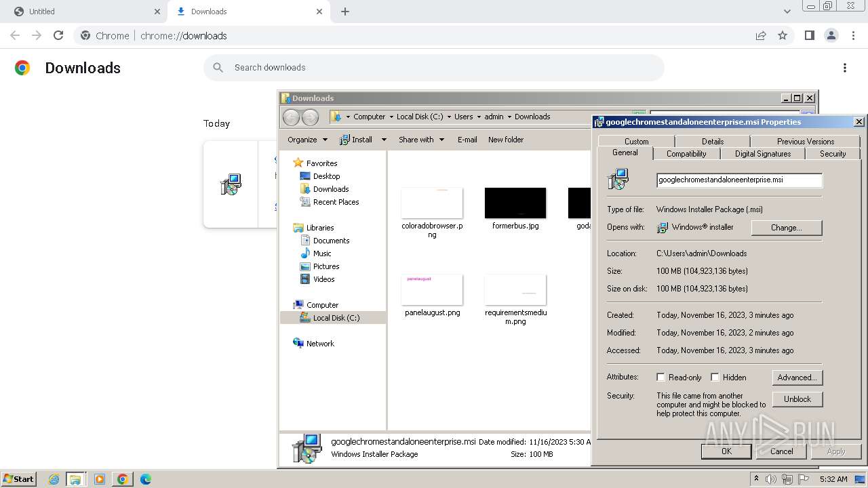Switch to Custom tab in Properties
This screenshot has width=868, height=488.
(636, 141)
